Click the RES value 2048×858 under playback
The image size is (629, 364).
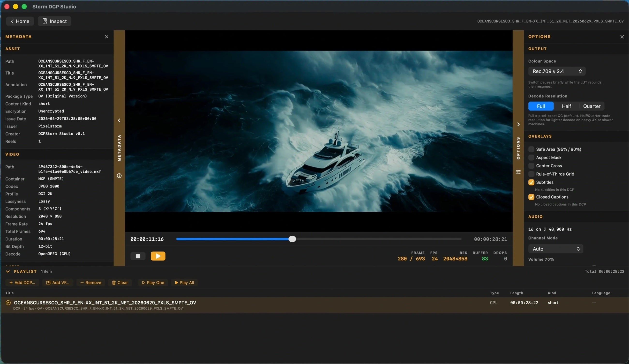(x=455, y=259)
